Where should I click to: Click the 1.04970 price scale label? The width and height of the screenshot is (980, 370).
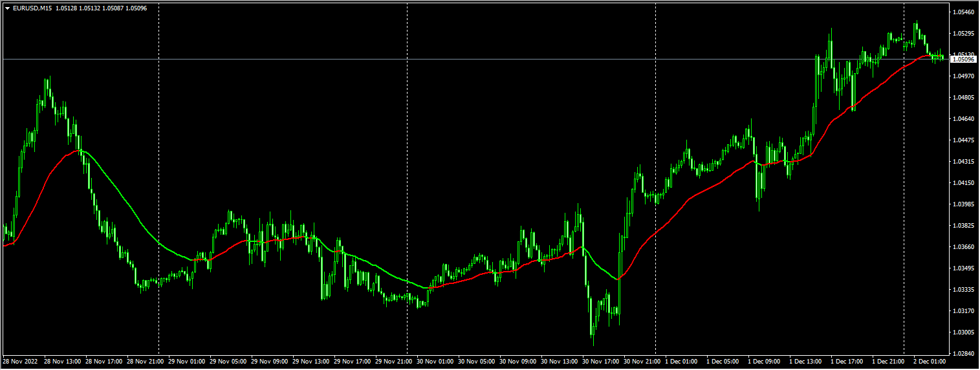[x=964, y=76]
